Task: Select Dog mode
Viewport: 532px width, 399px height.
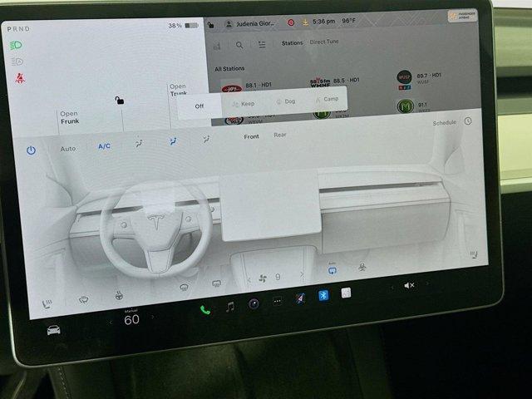Action: (x=286, y=101)
